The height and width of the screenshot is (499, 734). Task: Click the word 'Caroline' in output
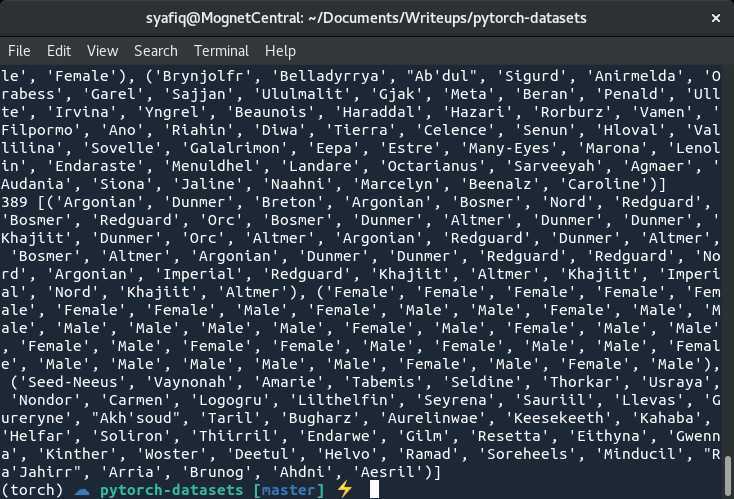click(604, 184)
